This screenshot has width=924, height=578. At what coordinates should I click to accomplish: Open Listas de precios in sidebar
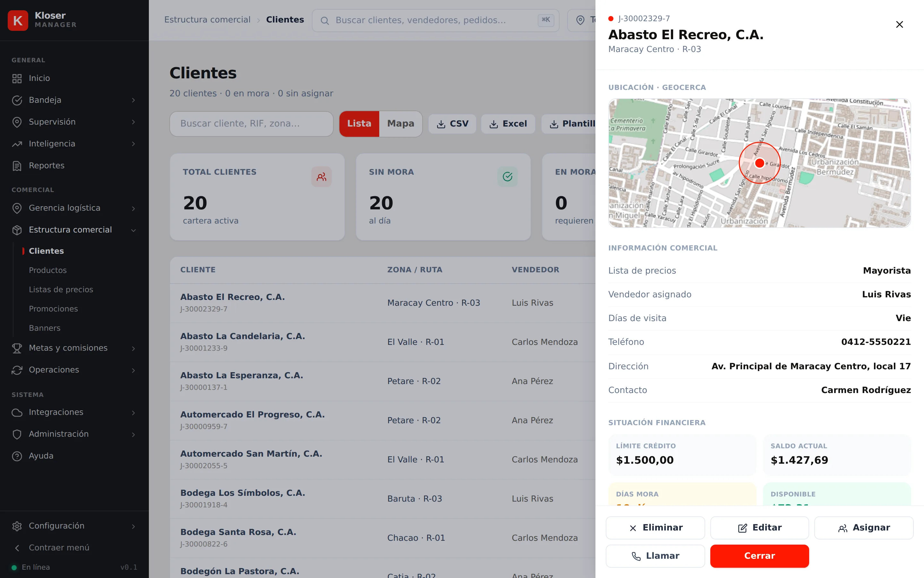click(61, 289)
